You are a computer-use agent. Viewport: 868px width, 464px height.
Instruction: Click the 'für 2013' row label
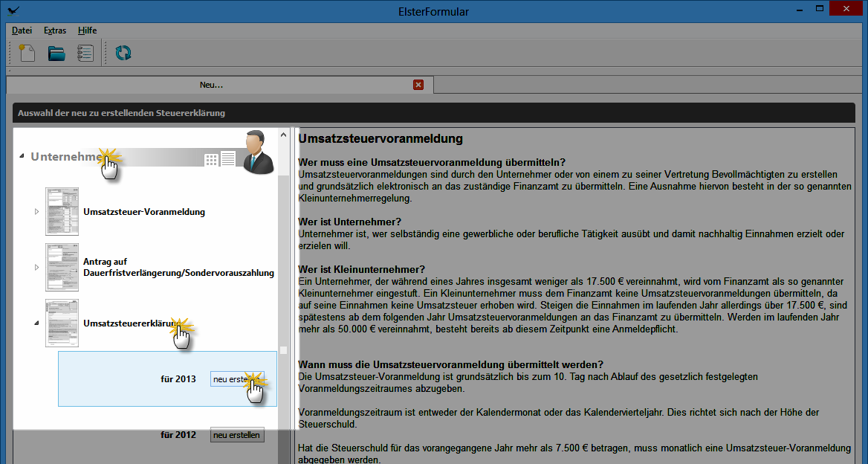pyautogui.click(x=178, y=379)
